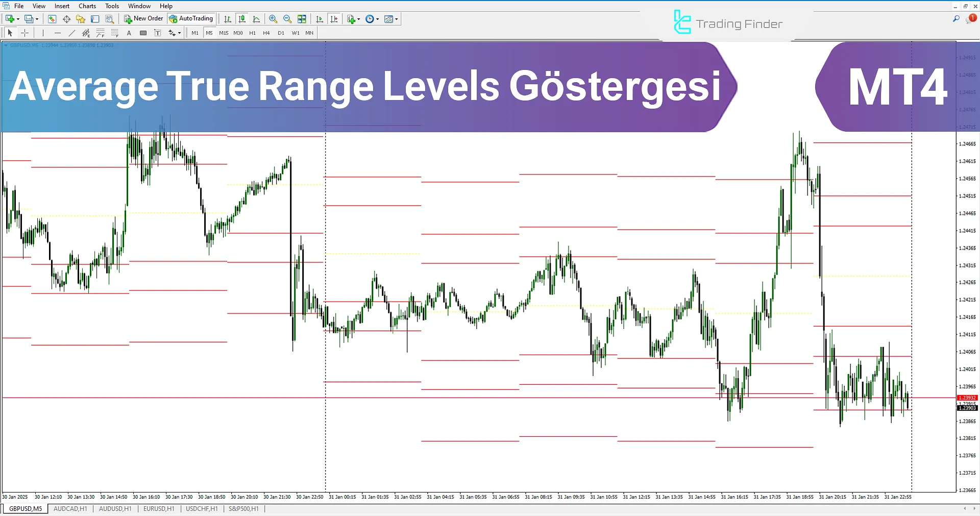Place a New Order

pyautogui.click(x=143, y=18)
